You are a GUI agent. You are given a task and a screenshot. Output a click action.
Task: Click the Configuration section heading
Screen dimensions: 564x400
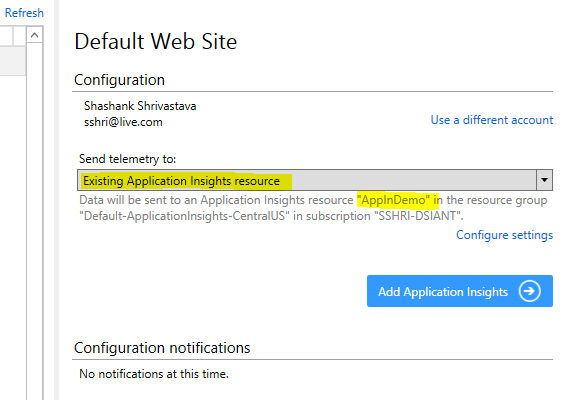click(x=119, y=80)
